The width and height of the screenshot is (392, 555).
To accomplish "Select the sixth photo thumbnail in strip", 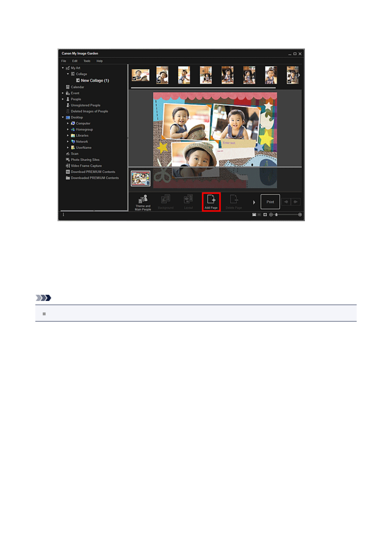I will (x=249, y=75).
